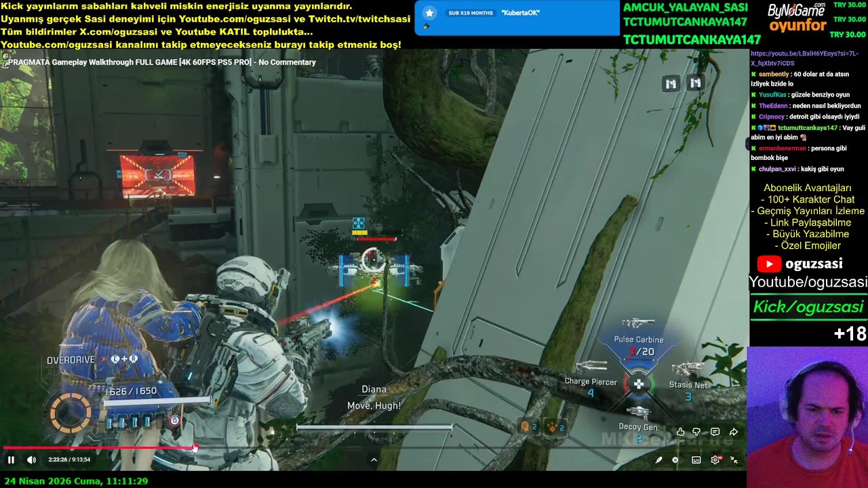Click chulpan_xxvi username in chat
This screenshot has width=868, height=488.
[777, 169]
